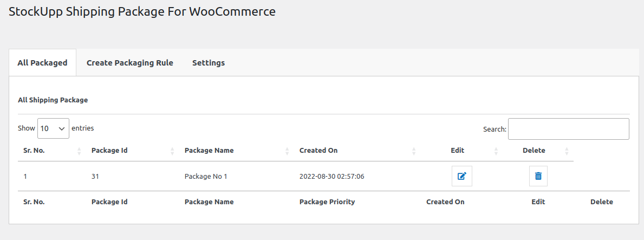Click sort arrows beside Edit header
This screenshot has width=644, height=240.
point(496,151)
